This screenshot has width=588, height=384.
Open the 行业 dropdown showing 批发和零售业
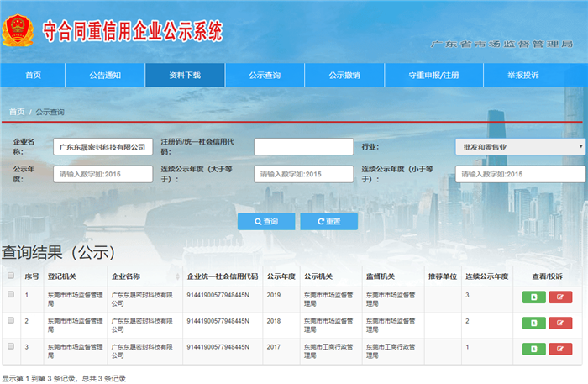click(520, 147)
